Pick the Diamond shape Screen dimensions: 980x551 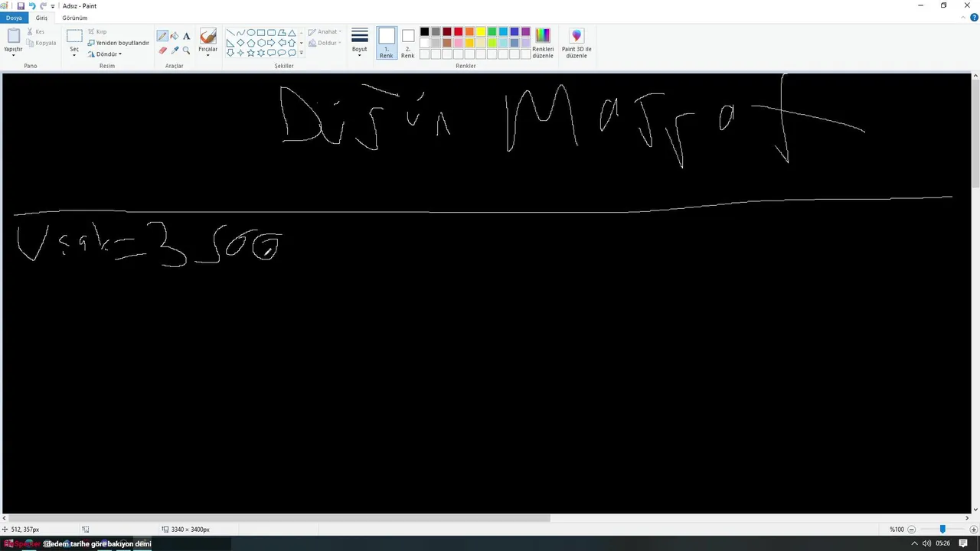(240, 43)
